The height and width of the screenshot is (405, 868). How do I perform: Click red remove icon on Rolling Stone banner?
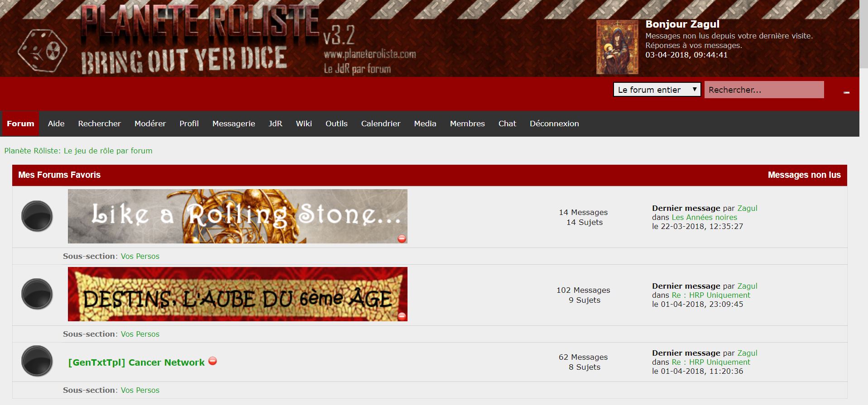click(402, 238)
